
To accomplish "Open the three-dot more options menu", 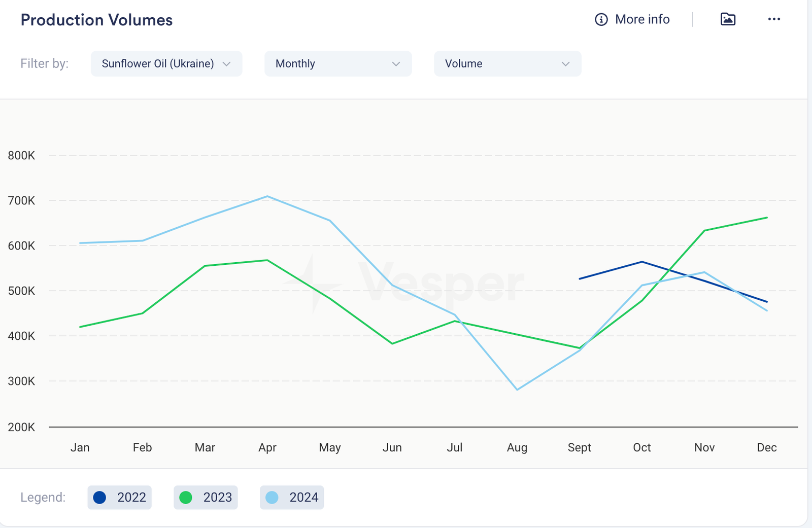I will click(773, 19).
